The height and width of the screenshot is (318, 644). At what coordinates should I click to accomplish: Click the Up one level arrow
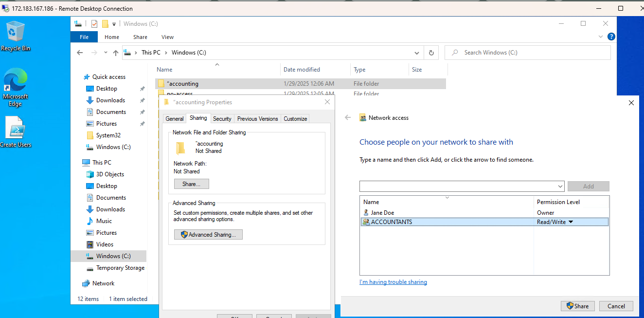(116, 53)
